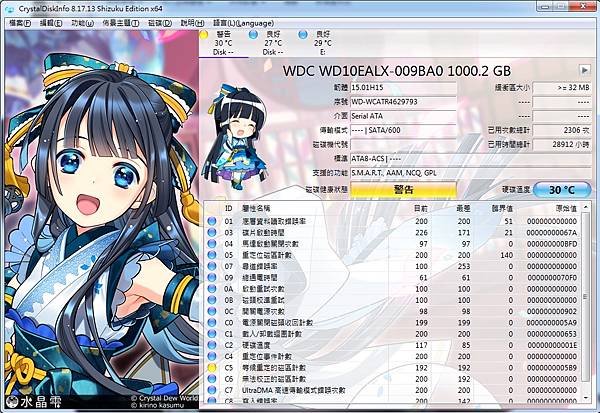Click the status orb for attribute C6
600x413 pixels.
pos(212,379)
